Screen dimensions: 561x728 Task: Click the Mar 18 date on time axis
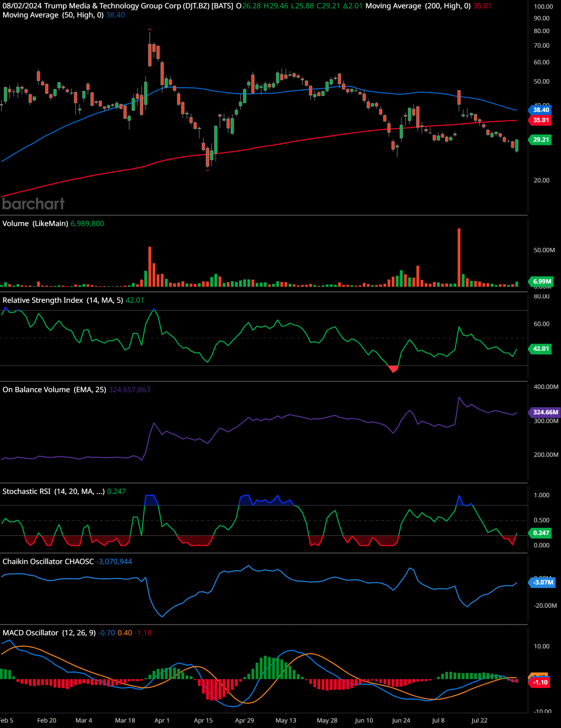(125, 720)
